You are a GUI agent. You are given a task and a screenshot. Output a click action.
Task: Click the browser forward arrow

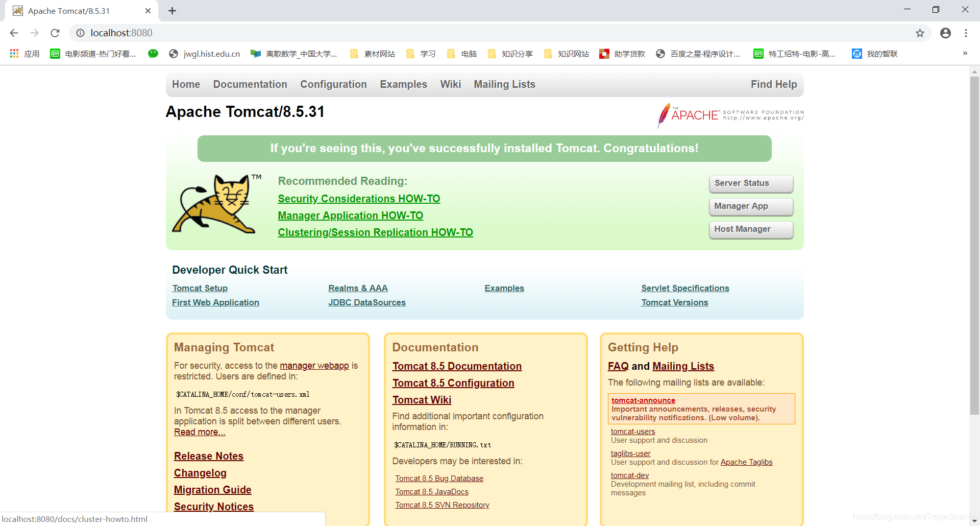34,33
